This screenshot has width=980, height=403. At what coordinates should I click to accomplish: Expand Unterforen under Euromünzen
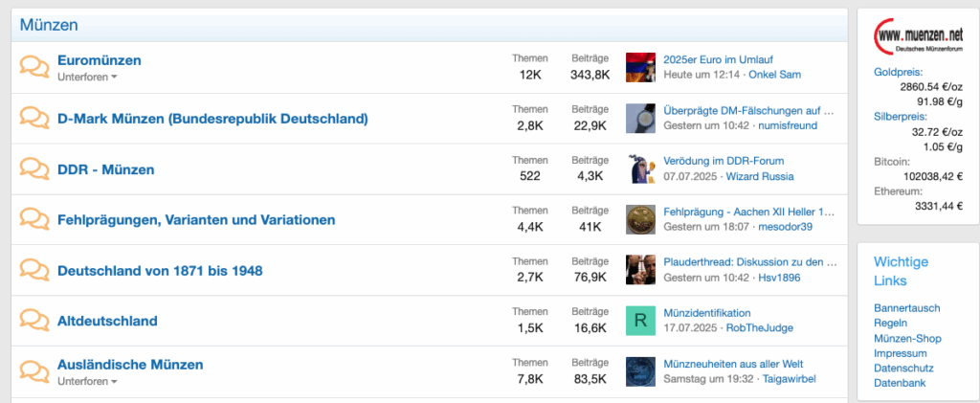pyautogui.click(x=87, y=77)
